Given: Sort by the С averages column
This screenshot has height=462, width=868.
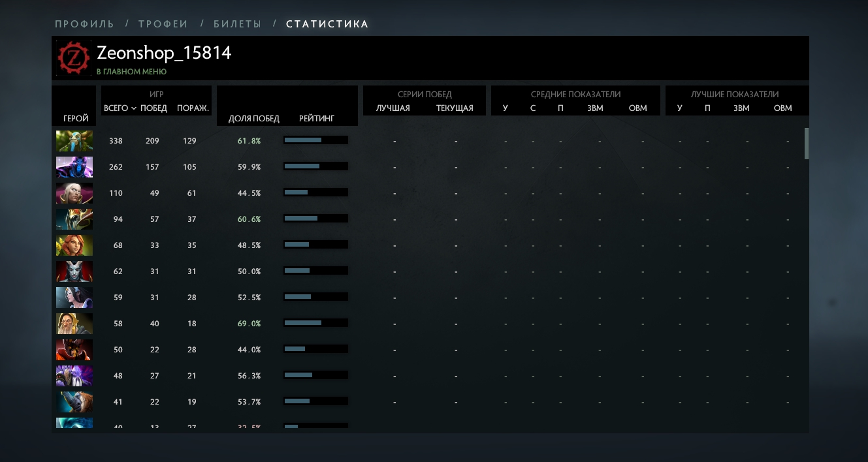Looking at the screenshot, I should click(533, 108).
